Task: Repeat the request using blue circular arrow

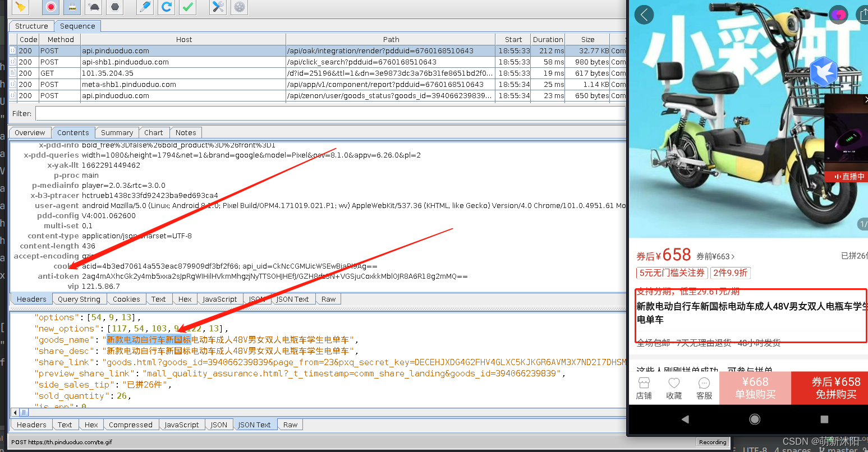Action: [167, 7]
